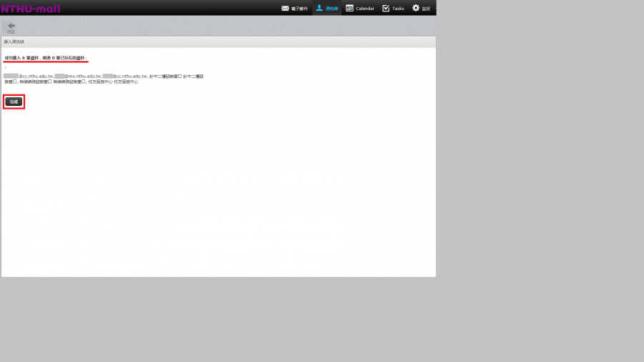Open the Tasks menu label
644x362 pixels.
coord(398,9)
